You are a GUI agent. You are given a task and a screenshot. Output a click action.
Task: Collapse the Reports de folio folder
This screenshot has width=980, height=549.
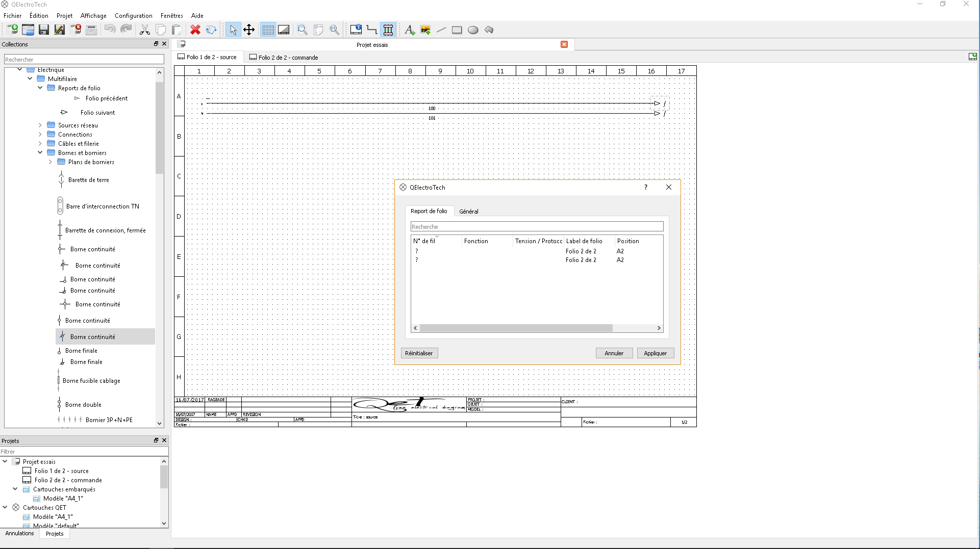[x=40, y=88]
